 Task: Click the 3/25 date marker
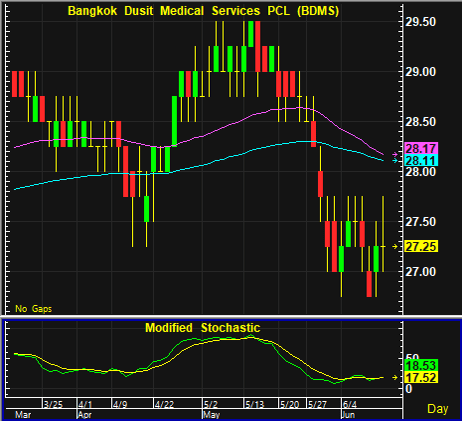pos(53,404)
